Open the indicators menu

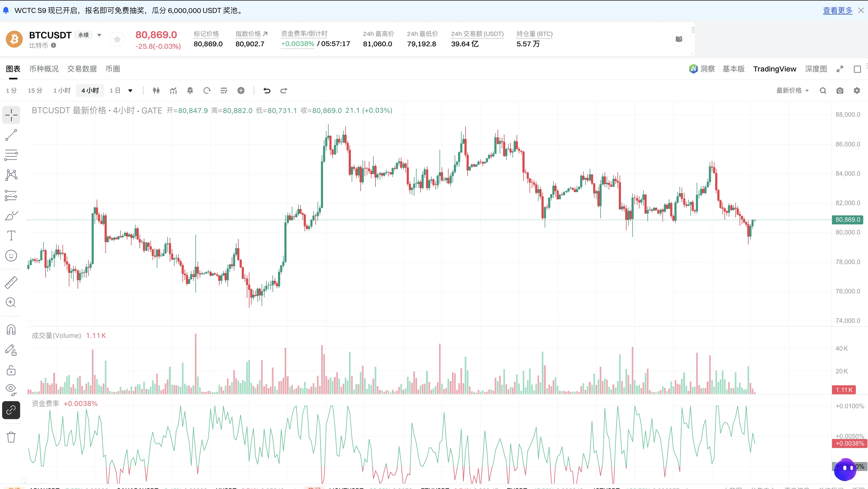173,90
